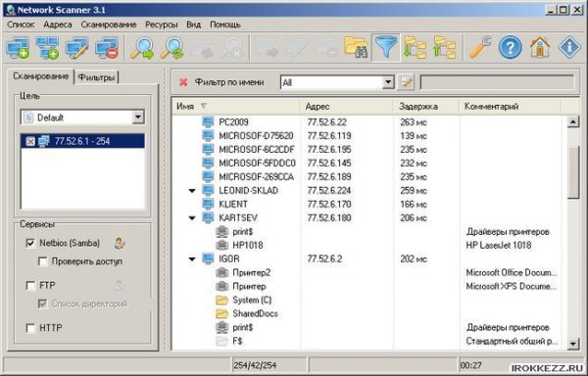Open folder search binoculars icon

[356, 48]
